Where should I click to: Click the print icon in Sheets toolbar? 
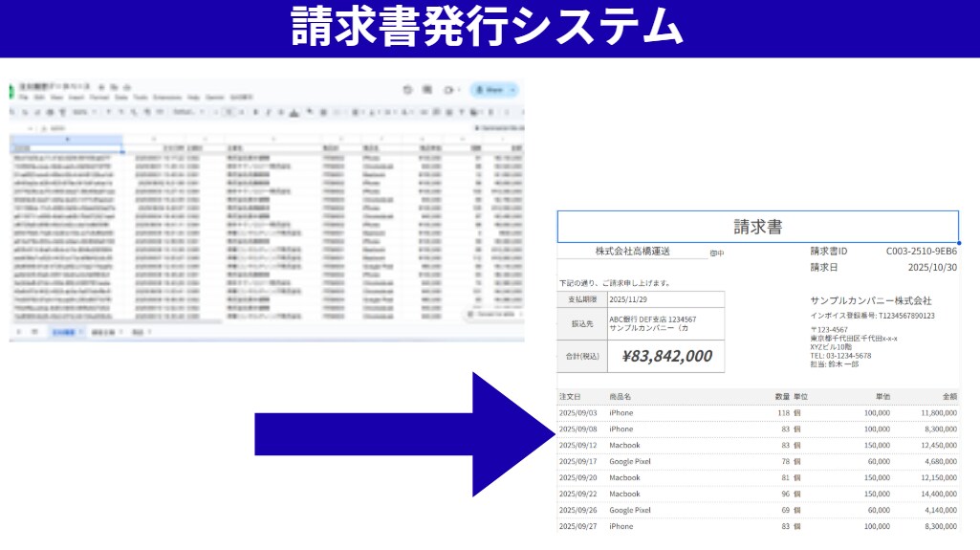[50, 112]
